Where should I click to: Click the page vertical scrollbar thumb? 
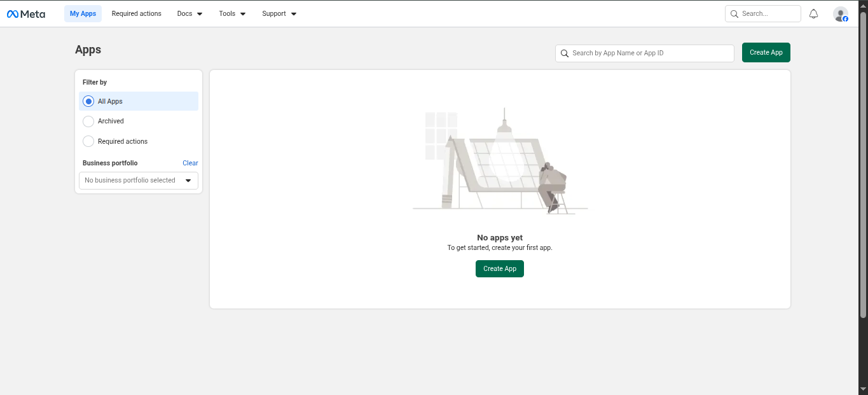click(863, 165)
